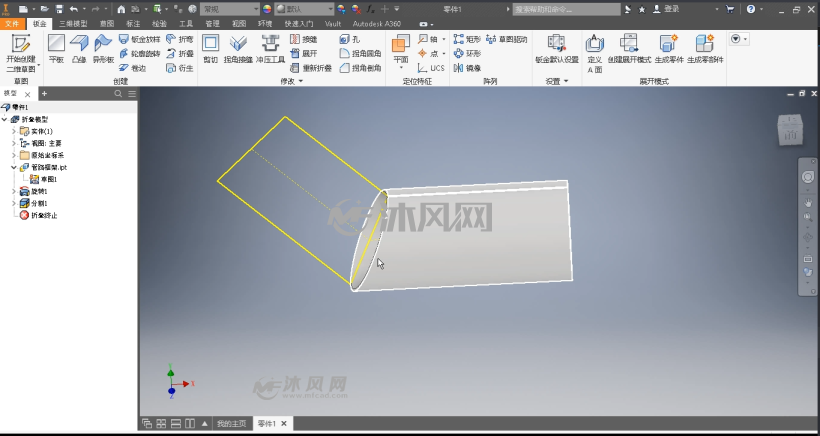Expand the 实体(1) tree node

(14, 131)
